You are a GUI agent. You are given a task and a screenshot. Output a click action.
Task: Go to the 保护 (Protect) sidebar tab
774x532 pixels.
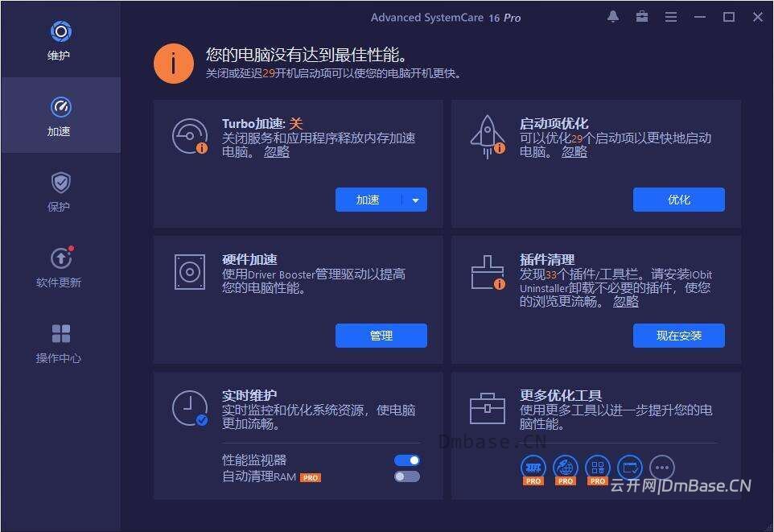60,192
